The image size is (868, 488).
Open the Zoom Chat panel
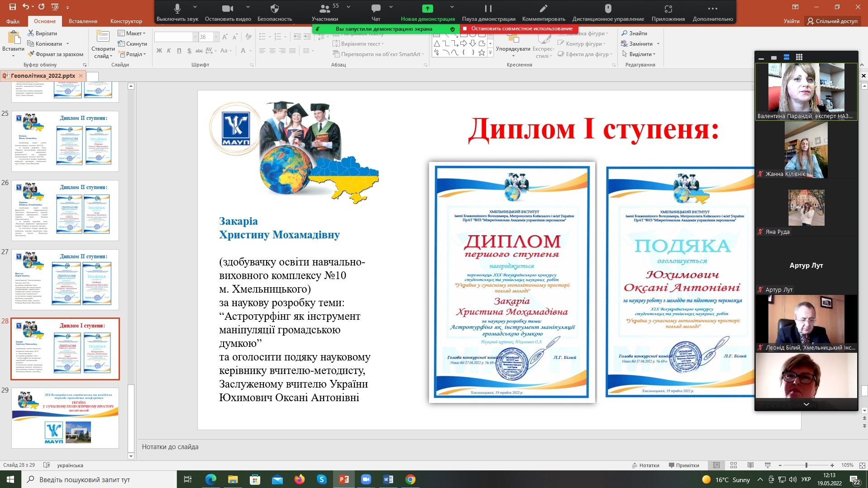[x=376, y=9]
